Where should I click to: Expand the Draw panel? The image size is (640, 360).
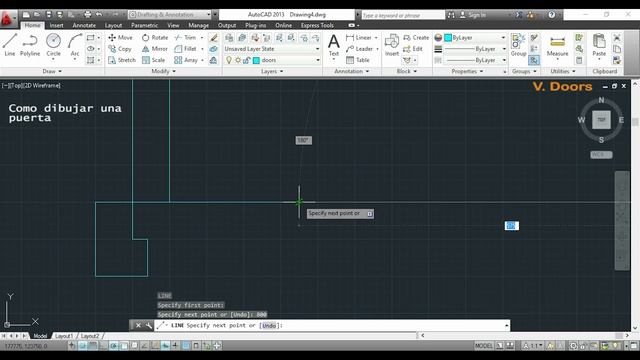tap(52, 71)
